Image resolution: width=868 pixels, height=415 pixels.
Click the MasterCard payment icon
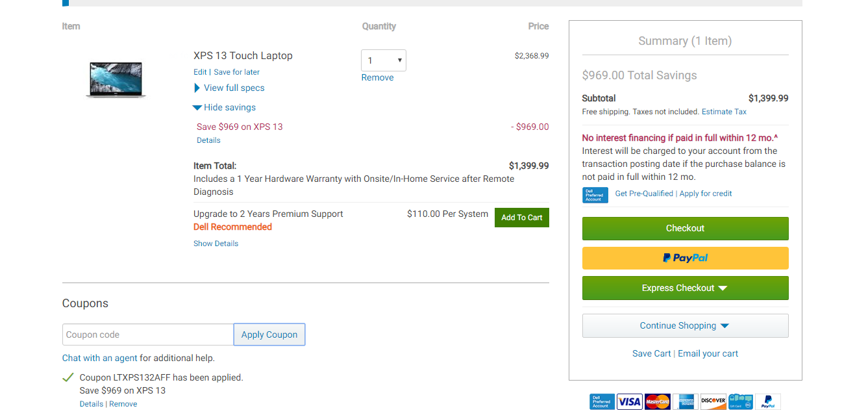coord(658,401)
